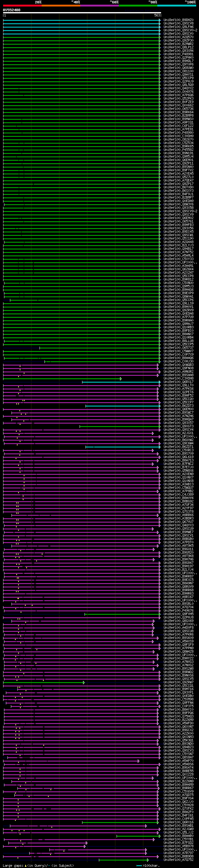Image resolution: width=199 pixels, height=868 pixels.
Task: Click the green ~80% identity legend segment
Action: point(138,6)
